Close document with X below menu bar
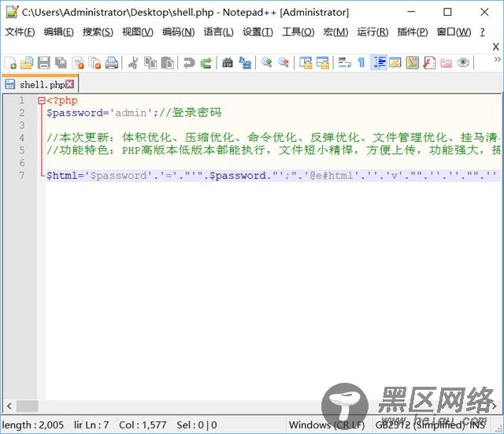This screenshot has height=434, width=504. 496,47
